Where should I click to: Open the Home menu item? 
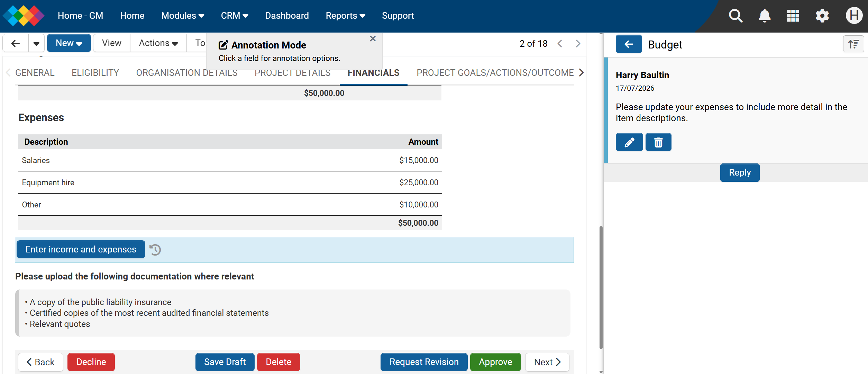tap(132, 16)
